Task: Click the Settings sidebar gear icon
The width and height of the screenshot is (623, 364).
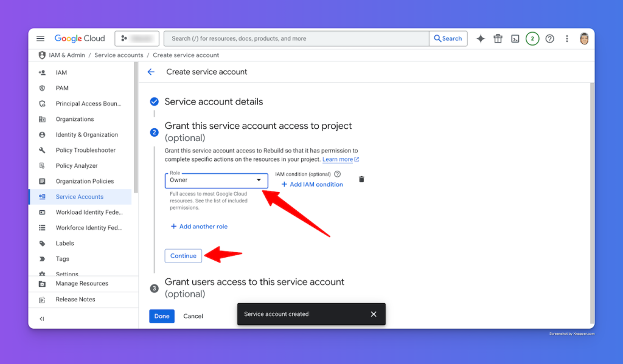Action: pyautogui.click(x=42, y=274)
